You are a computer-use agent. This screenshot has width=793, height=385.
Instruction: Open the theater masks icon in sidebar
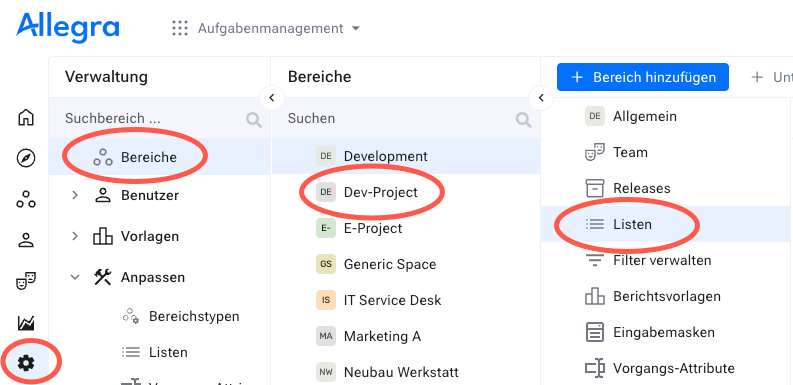coord(26,280)
